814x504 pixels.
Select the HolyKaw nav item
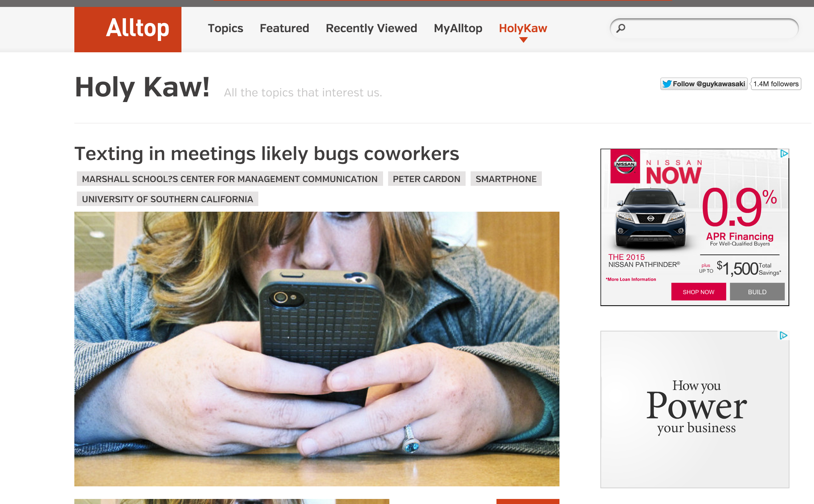click(523, 28)
